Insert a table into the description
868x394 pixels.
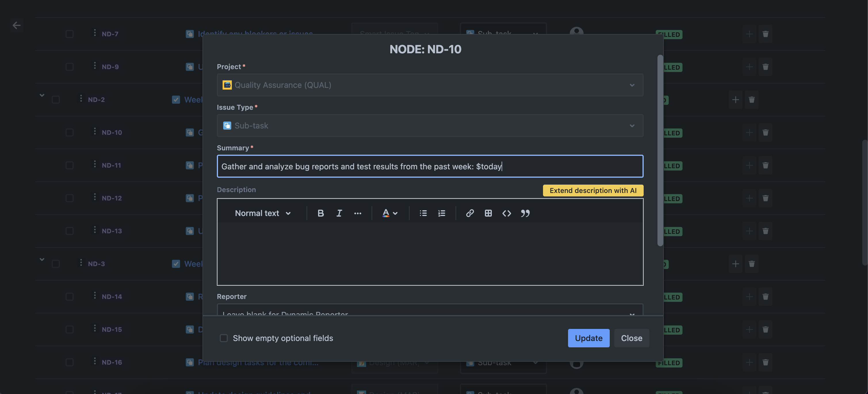point(488,213)
